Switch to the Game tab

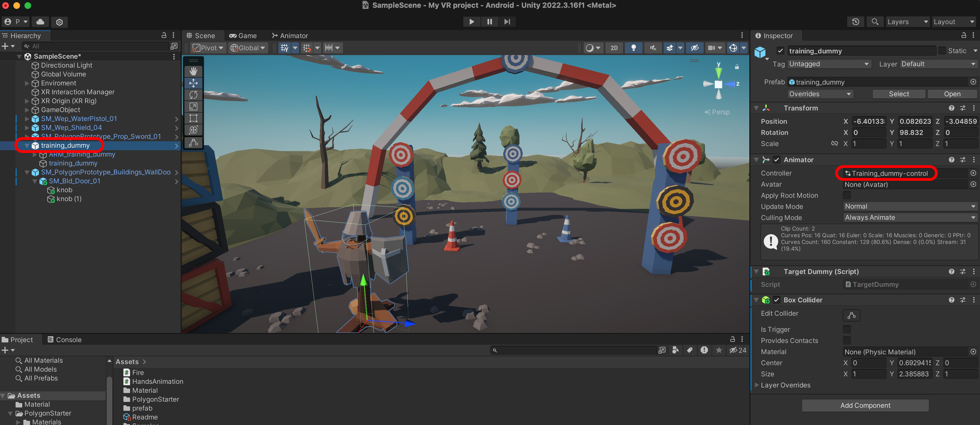pos(243,35)
